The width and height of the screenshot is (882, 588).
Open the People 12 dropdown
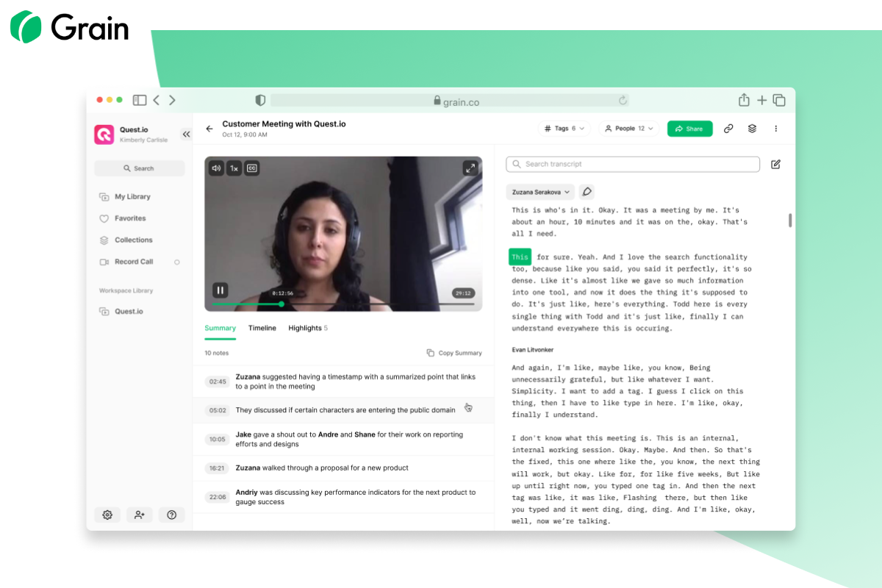coord(629,129)
